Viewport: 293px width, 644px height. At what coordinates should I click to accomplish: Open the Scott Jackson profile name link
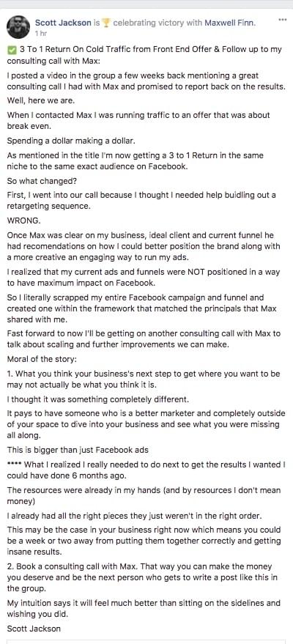63,23
